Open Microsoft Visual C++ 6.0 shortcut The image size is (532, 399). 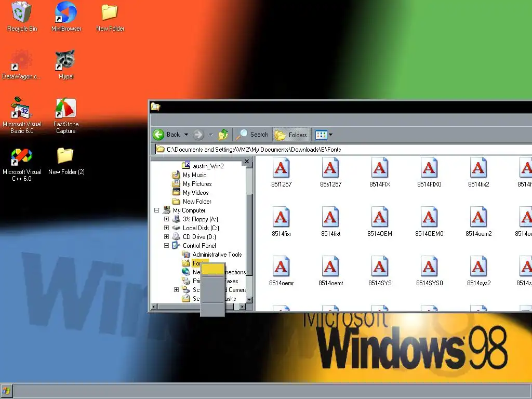[22, 165]
